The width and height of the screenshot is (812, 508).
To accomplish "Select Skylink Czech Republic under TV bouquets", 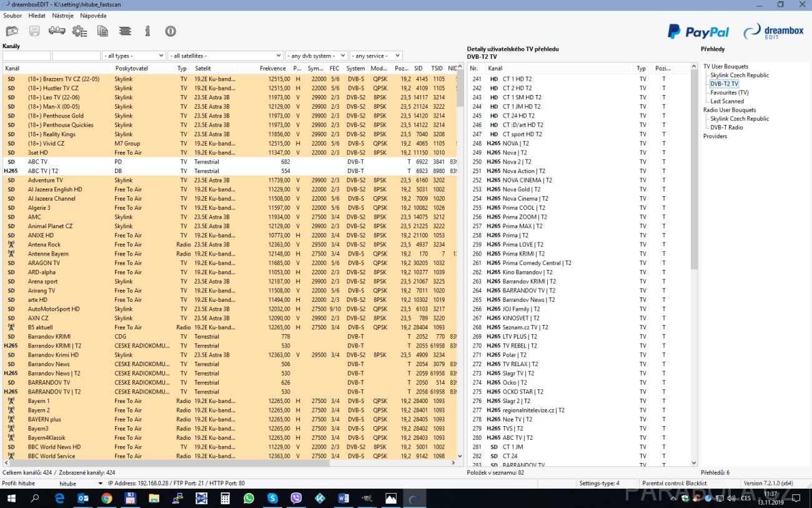I will pyautogui.click(x=740, y=75).
